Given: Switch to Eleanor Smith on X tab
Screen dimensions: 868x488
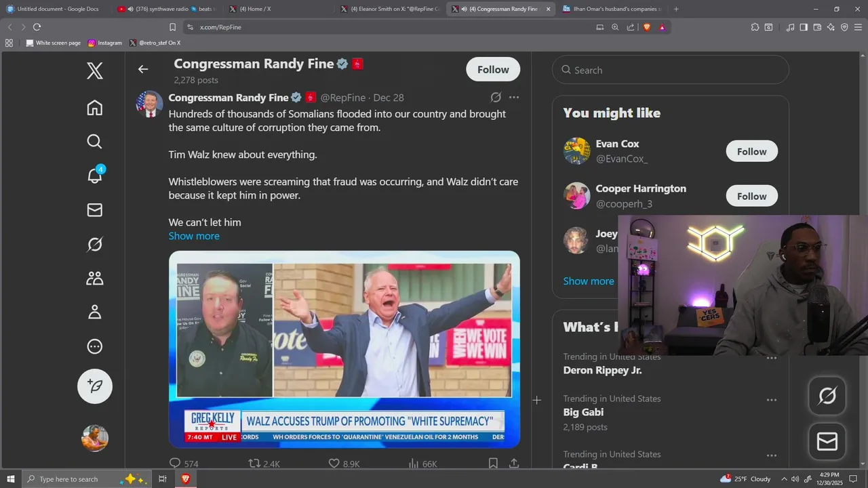Looking at the screenshot, I should (390, 9).
